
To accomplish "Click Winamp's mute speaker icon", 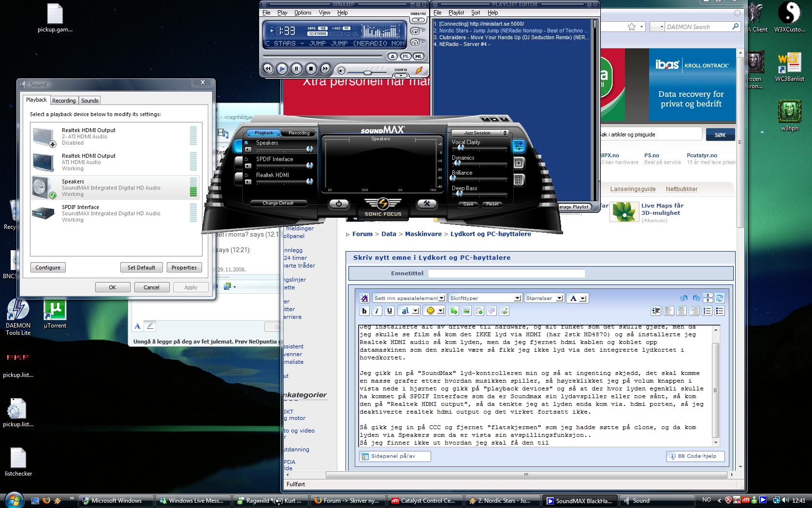I will click(341, 71).
